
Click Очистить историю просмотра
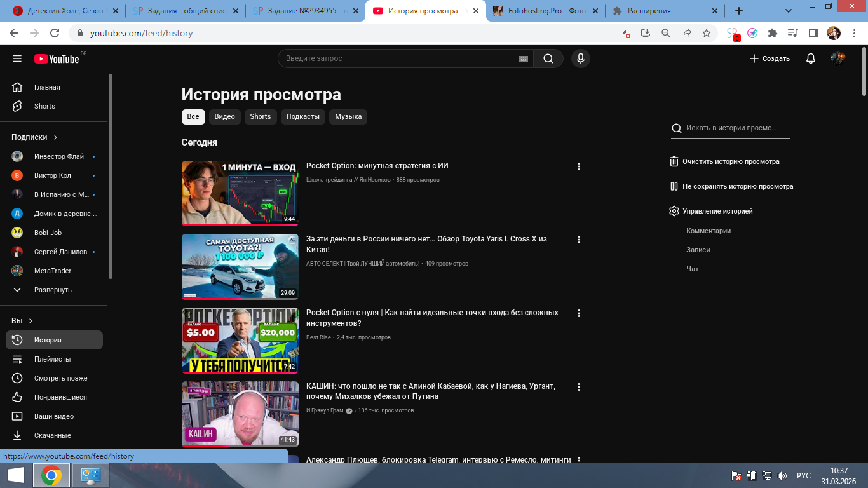tap(730, 161)
